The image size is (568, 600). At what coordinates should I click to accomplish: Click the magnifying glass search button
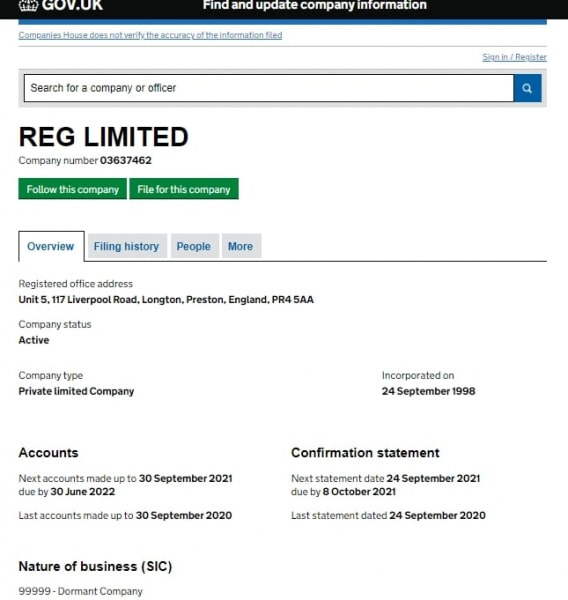(x=527, y=88)
